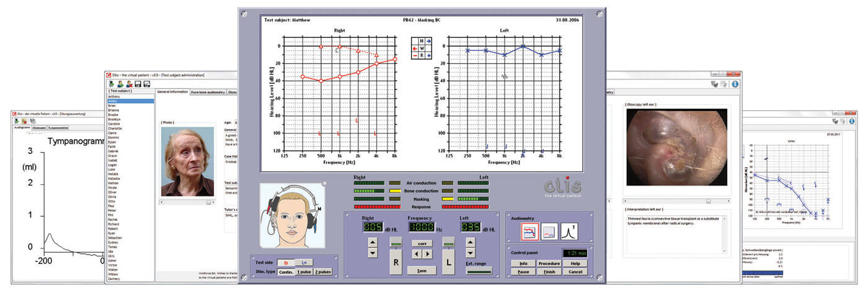This screenshot has height=296, width=868.
Task: Decrease the left ear dB level
Action: [x=470, y=253]
